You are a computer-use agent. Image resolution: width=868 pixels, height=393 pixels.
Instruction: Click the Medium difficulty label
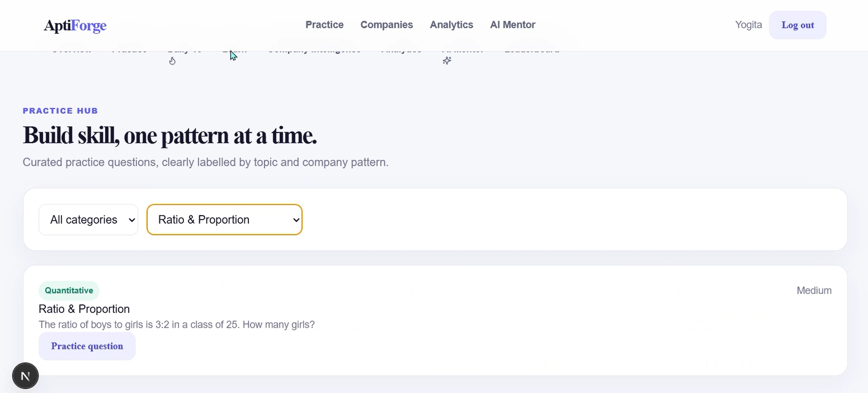pyautogui.click(x=814, y=291)
